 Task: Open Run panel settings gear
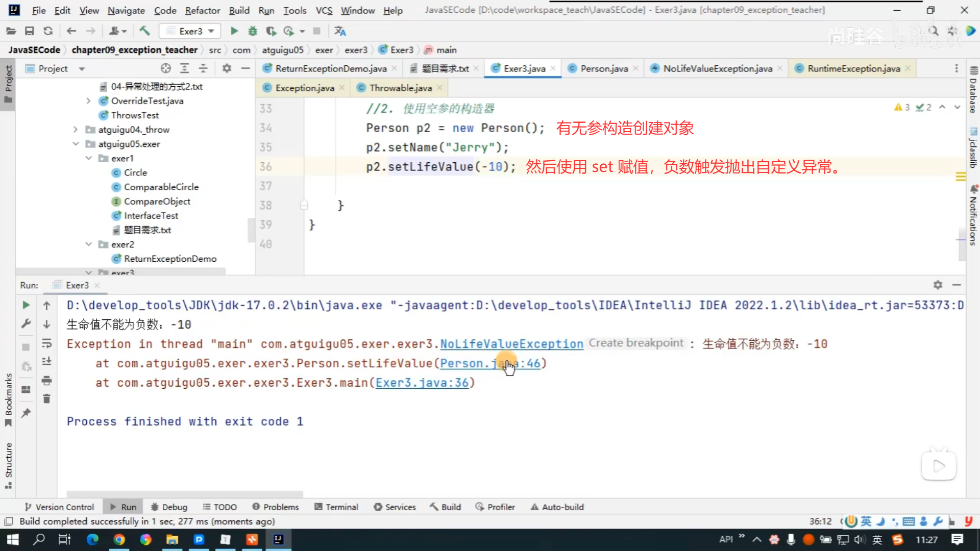(x=938, y=285)
